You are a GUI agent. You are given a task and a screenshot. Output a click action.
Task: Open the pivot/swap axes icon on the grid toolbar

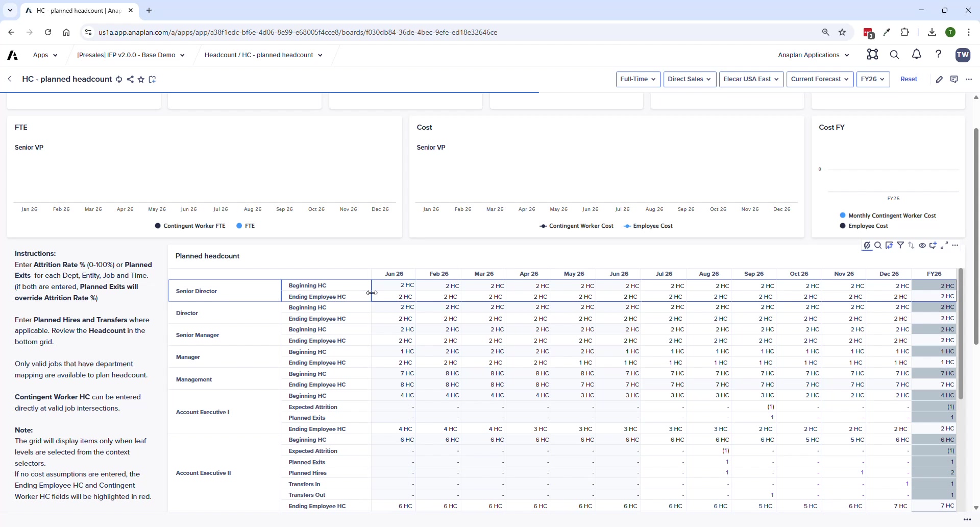889,246
